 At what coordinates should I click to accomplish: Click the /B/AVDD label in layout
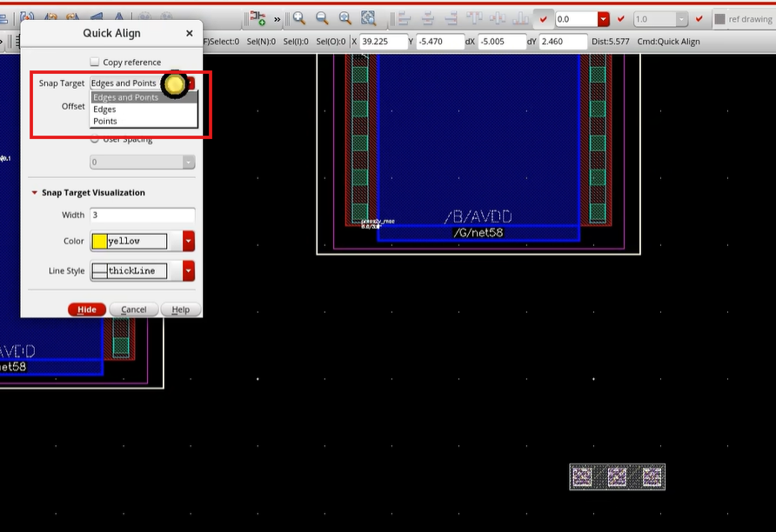(x=478, y=216)
